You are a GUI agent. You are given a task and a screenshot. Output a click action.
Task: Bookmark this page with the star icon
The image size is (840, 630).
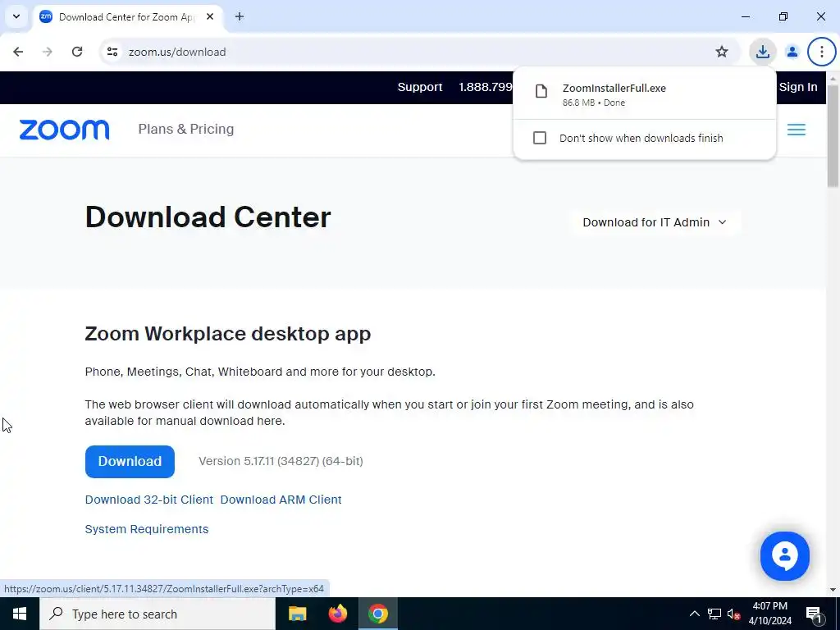click(x=722, y=52)
